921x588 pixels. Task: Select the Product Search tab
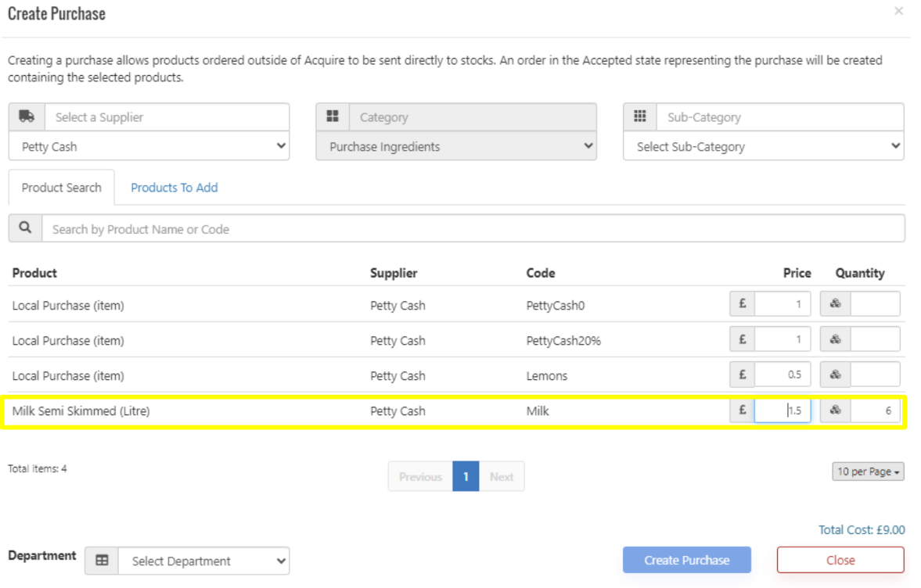click(61, 188)
